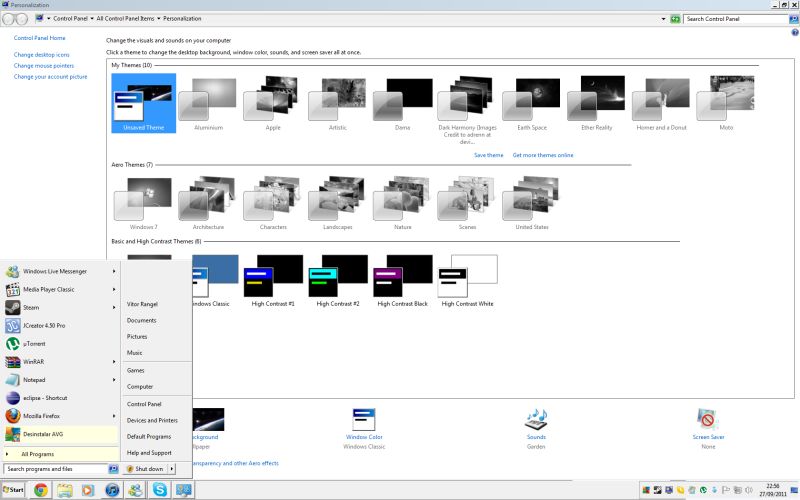Select the Windows 7 Aero theme
This screenshot has height=500, width=800.
coord(143,204)
